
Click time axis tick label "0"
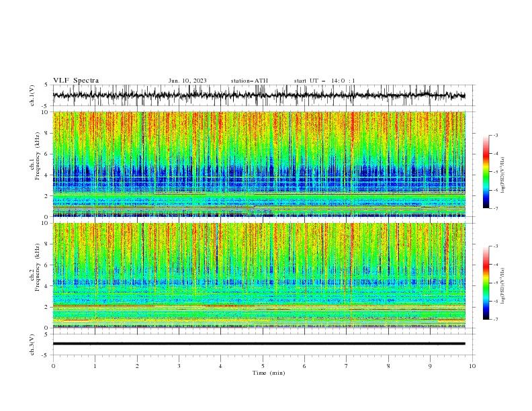(x=53, y=366)
